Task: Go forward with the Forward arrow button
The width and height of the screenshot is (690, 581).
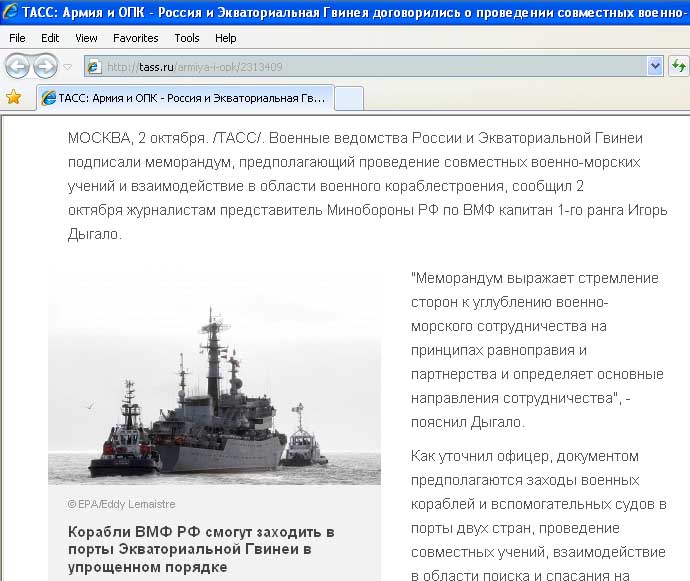Action: [45, 66]
